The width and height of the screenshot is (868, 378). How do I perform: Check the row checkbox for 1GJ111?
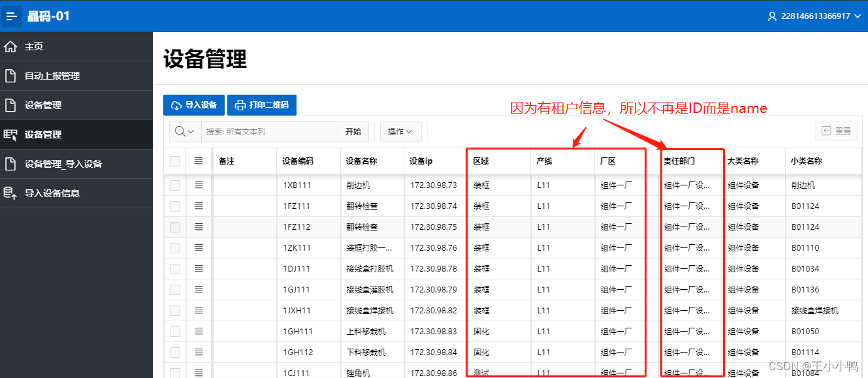[175, 290]
